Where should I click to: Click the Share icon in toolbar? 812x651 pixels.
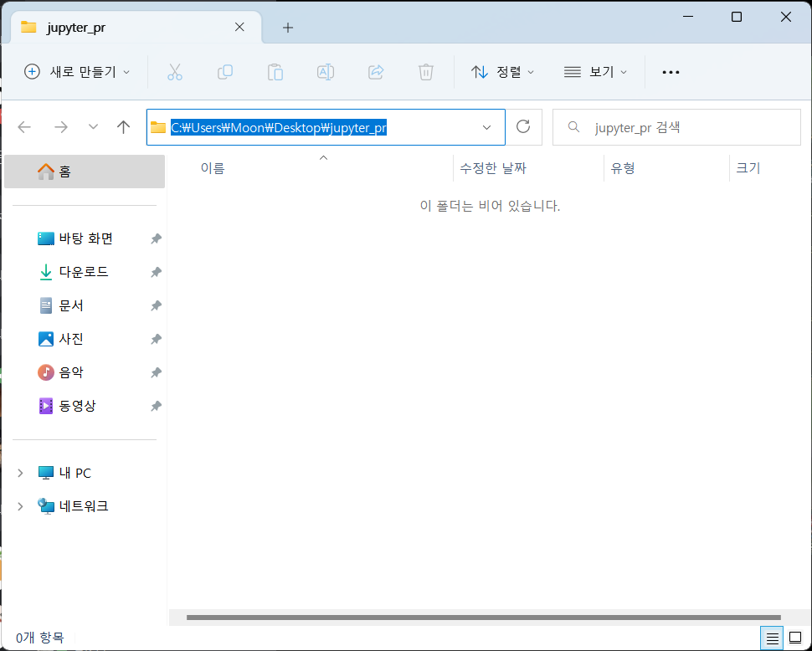[x=376, y=72]
